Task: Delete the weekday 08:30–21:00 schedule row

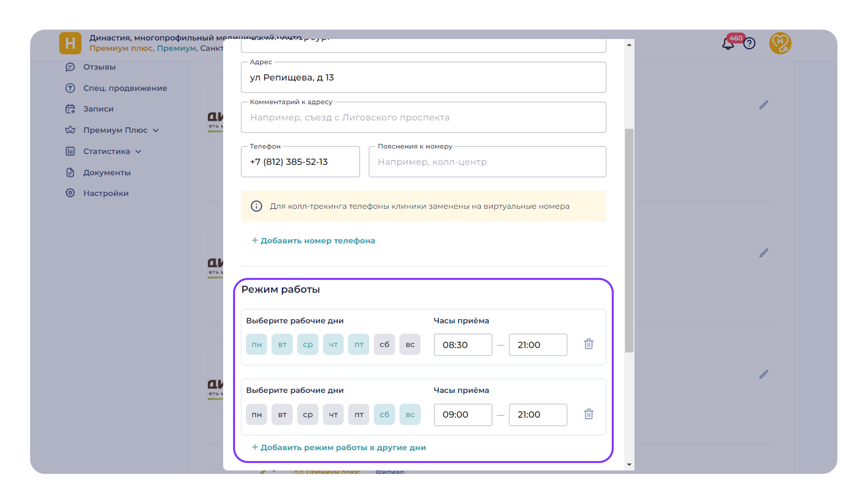Action: (x=588, y=344)
